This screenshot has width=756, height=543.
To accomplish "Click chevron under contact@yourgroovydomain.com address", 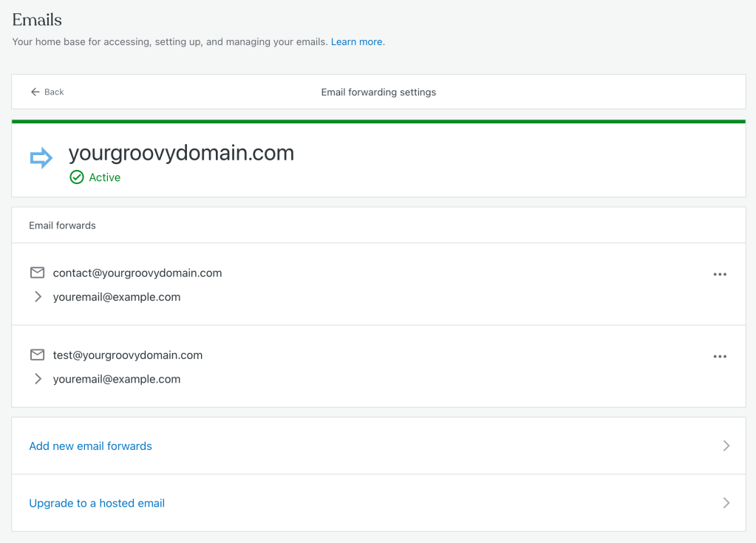I will tap(38, 297).
